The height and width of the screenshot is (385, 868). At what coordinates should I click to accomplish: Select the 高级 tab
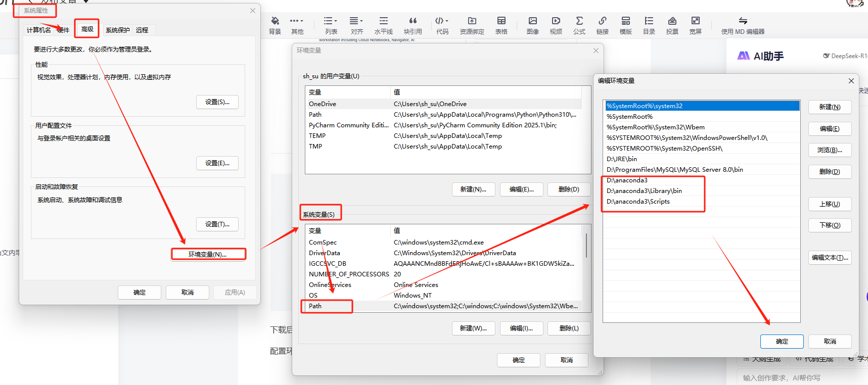(87, 29)
